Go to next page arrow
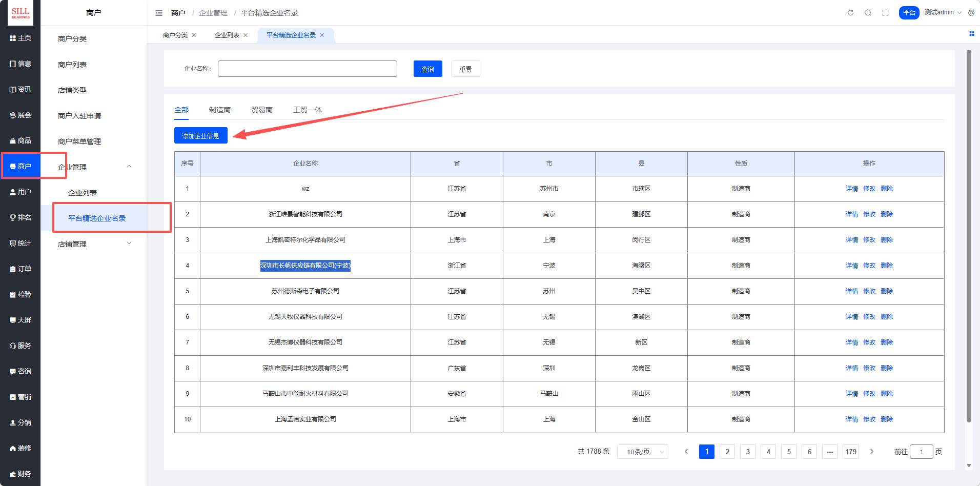 [871, 452]
